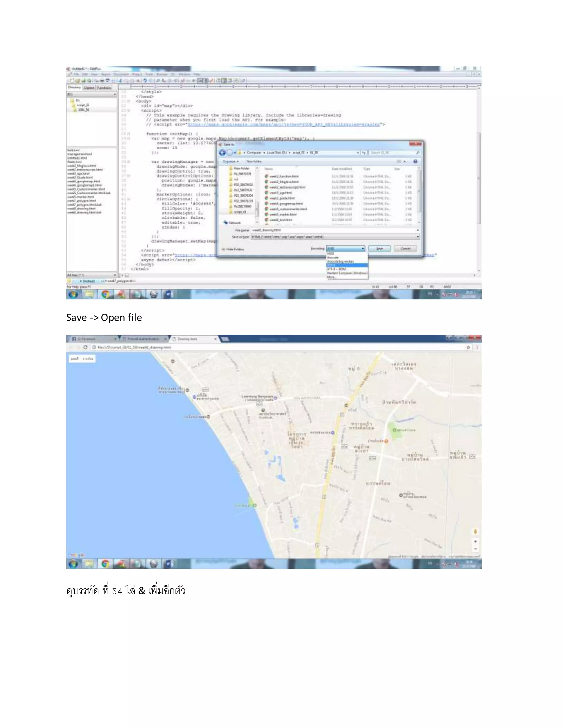Click the map zoom in plus button
563x728 pixels.
(475, 542)
